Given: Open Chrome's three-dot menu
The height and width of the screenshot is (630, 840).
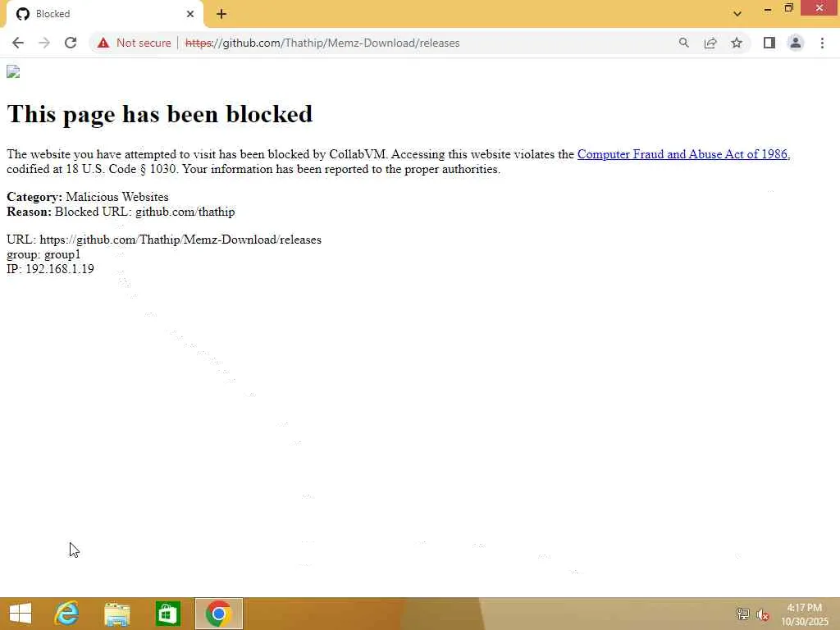Looking at the screenshot, I should [822, 43].
